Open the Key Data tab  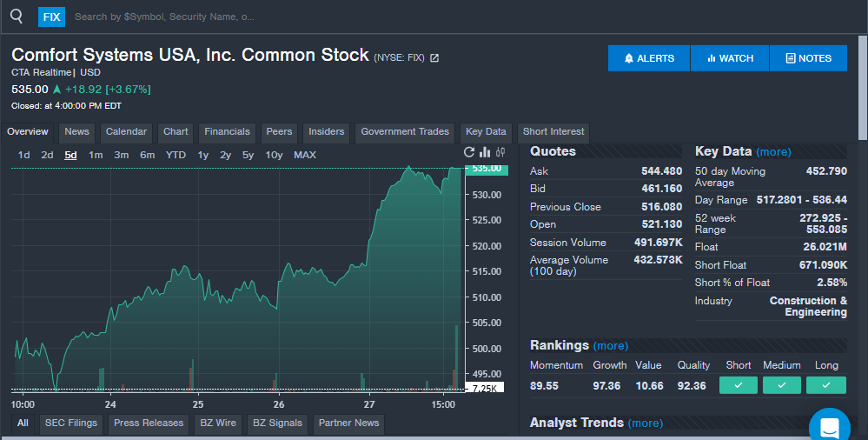pyautogui.click(x=486, y=132)
